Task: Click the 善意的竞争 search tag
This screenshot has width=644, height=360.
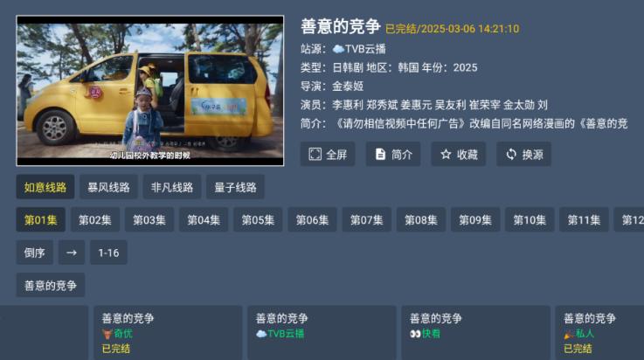Action: point(50,285)
